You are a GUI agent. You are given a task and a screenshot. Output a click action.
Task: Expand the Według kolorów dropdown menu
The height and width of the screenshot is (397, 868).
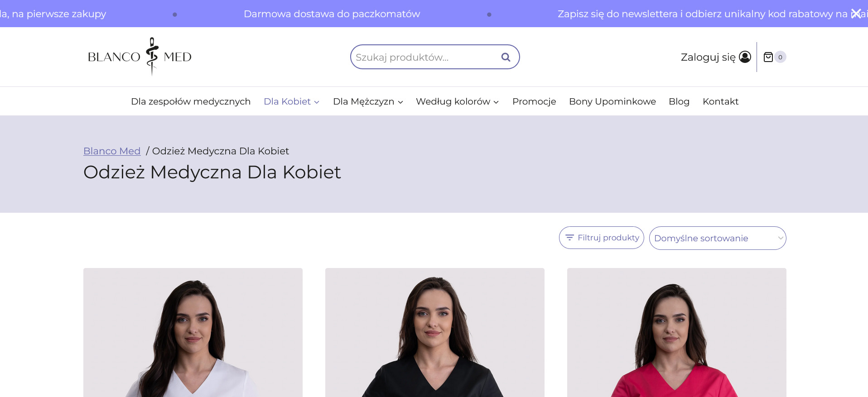coord(458,101)
